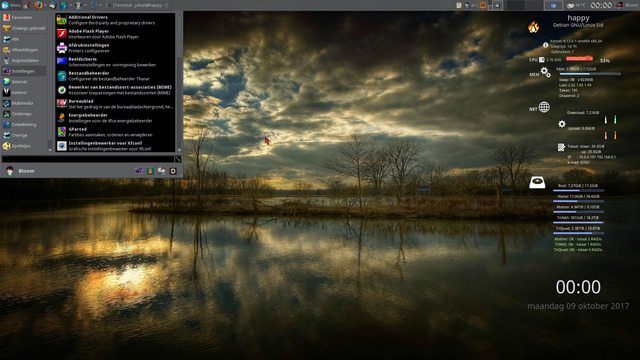Open Adobe Flash Player preferences
Image resolution: width=640 pixels, height=360 pixels.
pos(115,34)
